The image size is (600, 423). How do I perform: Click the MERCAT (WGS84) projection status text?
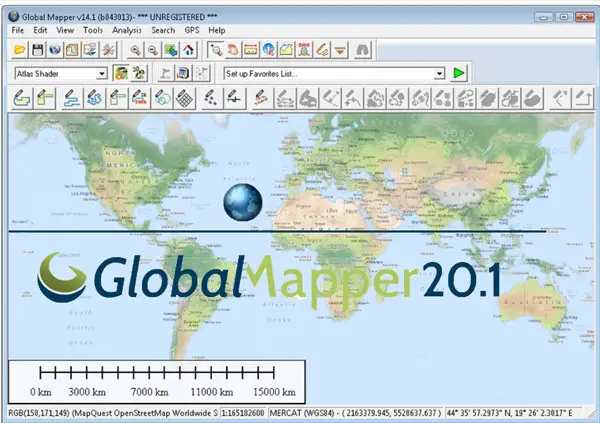click(x=355, y=413)
